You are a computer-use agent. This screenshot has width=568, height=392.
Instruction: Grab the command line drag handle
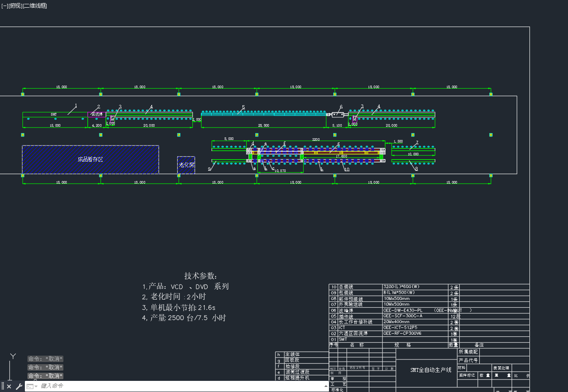(3, 386)
